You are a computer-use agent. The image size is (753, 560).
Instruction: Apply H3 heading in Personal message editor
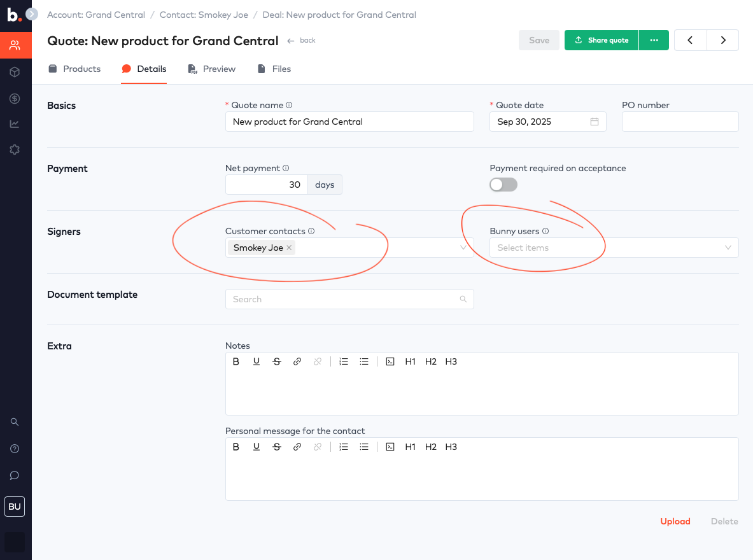click(451, 447)
